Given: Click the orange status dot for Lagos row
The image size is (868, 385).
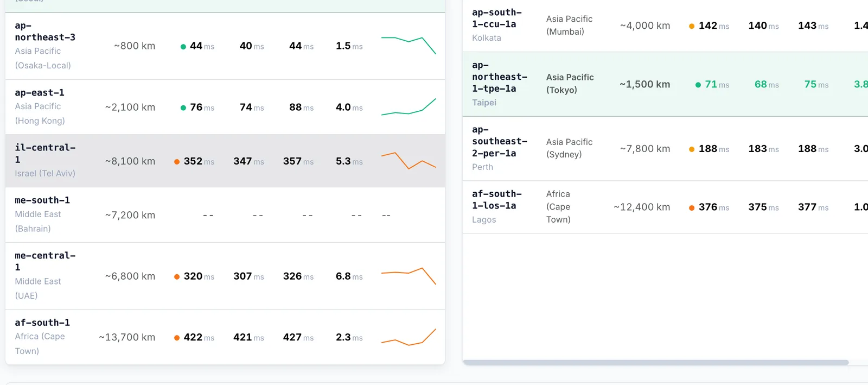Looking at the screenshot, I should [692, 208].
